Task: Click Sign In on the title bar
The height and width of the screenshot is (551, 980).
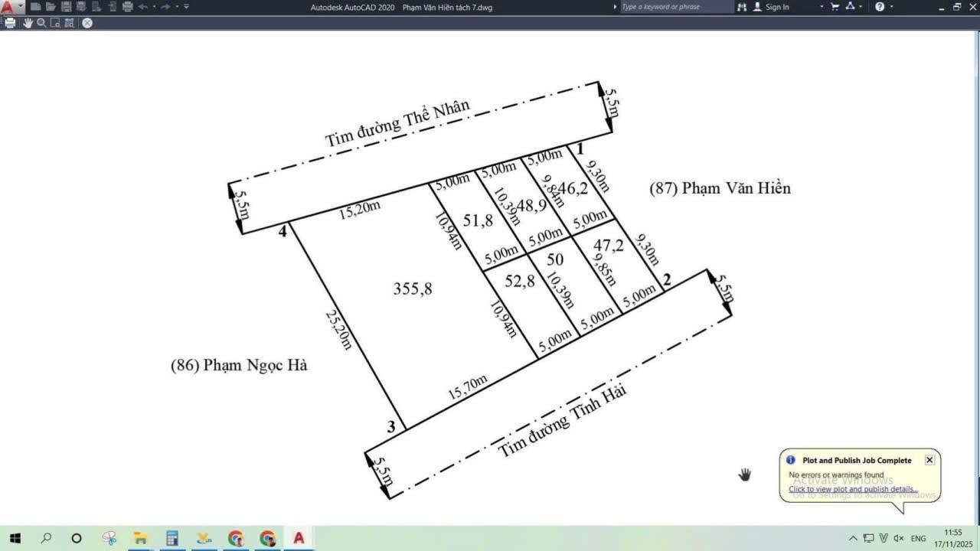Action: (x=776, y=7)
